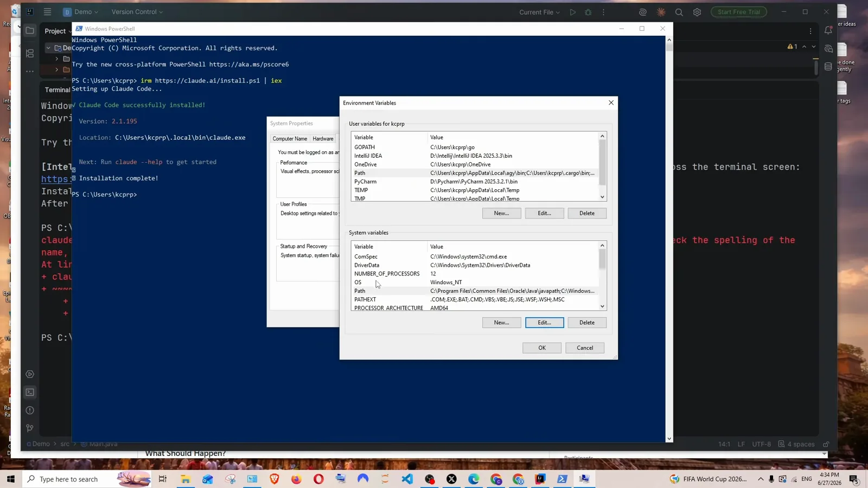Open the Version Control dropdown

pos(137,12)
